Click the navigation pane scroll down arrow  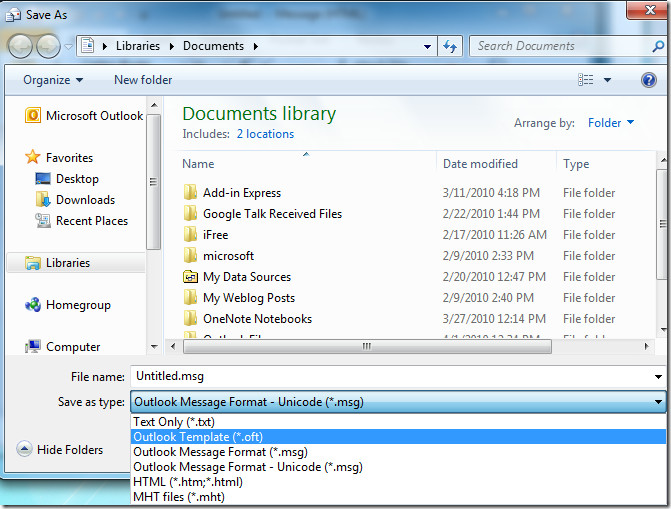tap(154, 346)
